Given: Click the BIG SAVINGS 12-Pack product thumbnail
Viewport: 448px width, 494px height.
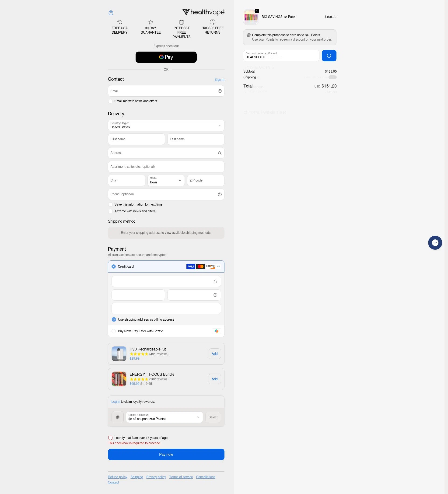Looking at the screenshot, I should pos(251,17).
